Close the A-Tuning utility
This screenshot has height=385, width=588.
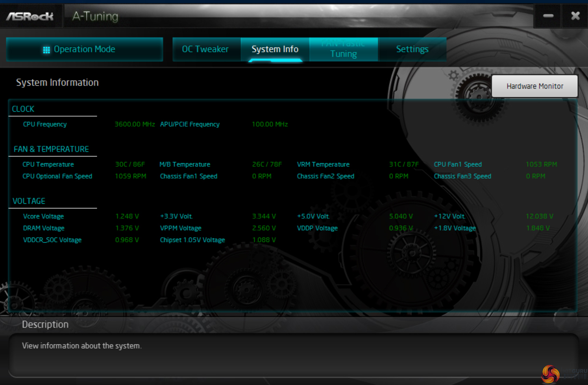point(575,16)
